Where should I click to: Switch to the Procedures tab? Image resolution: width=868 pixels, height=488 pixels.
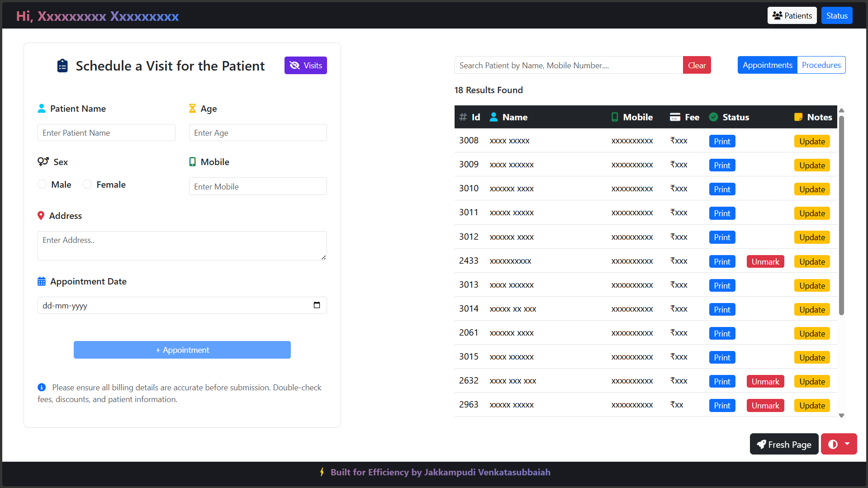click(821, 65)
